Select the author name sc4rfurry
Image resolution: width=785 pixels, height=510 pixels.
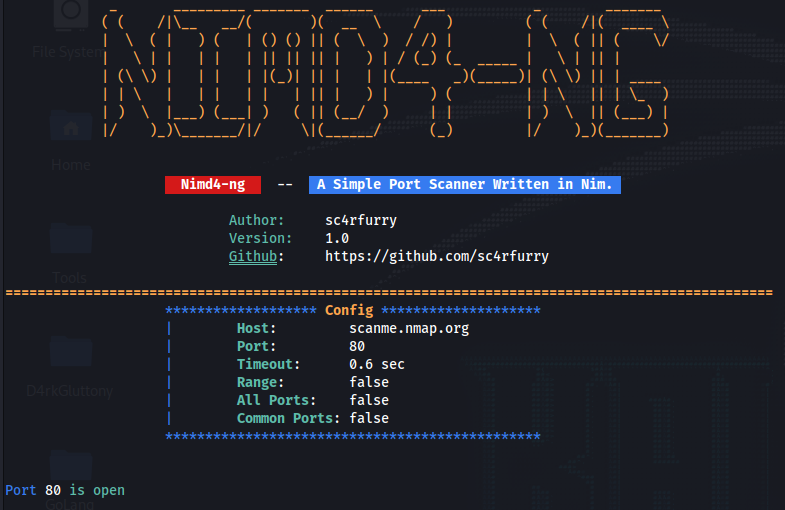tap(361, 220)
